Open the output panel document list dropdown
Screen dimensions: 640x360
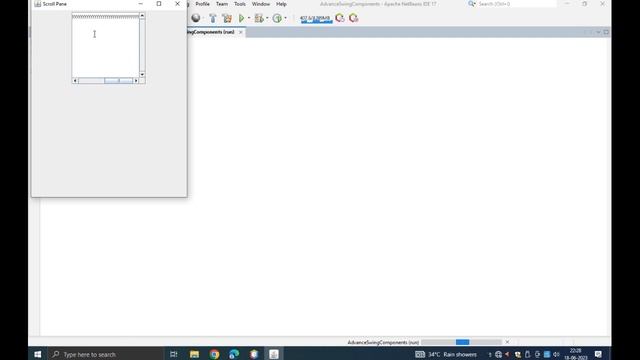[x=598, y=32]
